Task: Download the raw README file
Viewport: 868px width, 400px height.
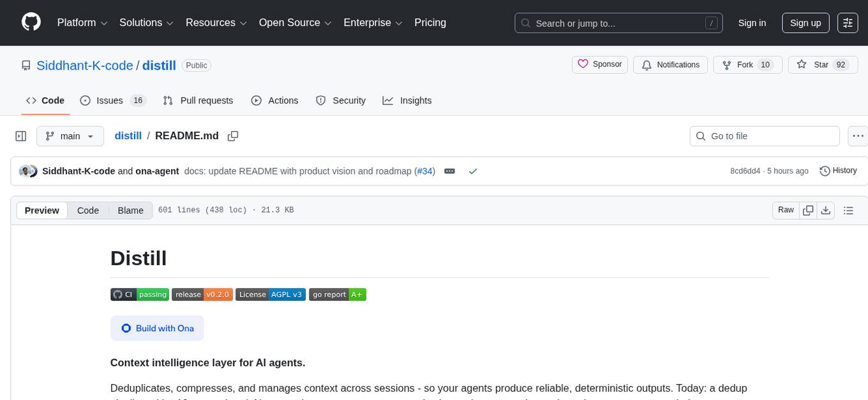Action: point(825,210)
